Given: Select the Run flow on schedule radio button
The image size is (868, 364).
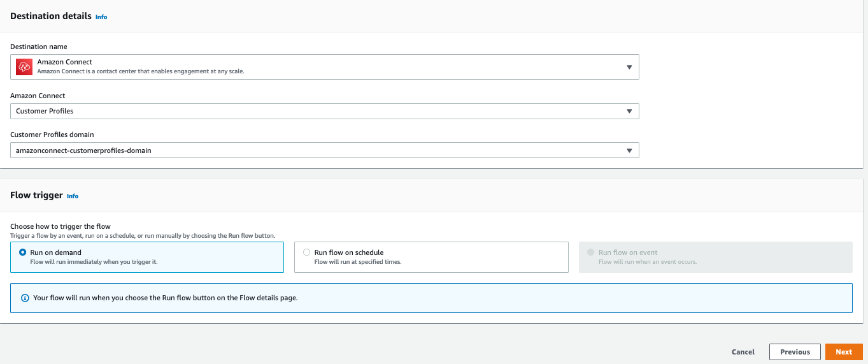Looking at the screenshot, I should (307, 252).
